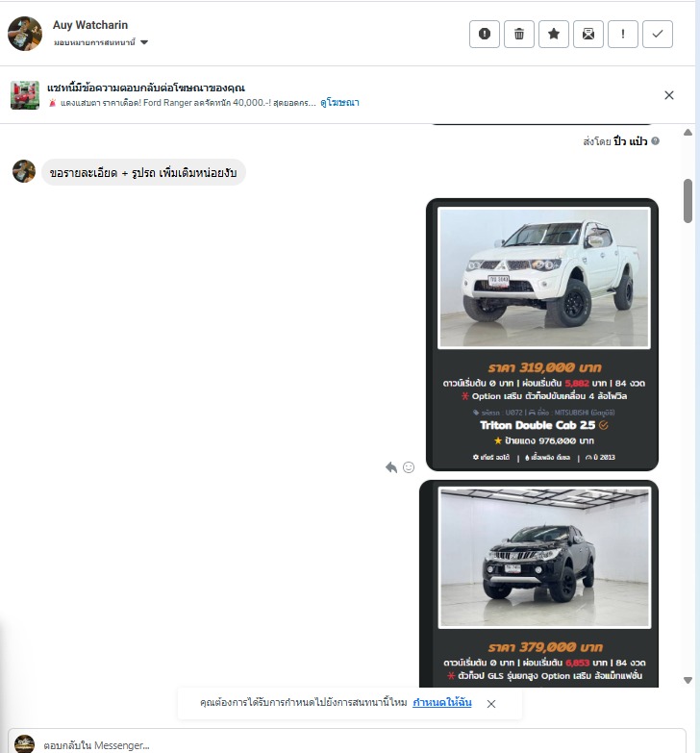Delete conversation using the trash icon
Screen dimensions: 700x753
pyautogui.click(x=519, y=34)
